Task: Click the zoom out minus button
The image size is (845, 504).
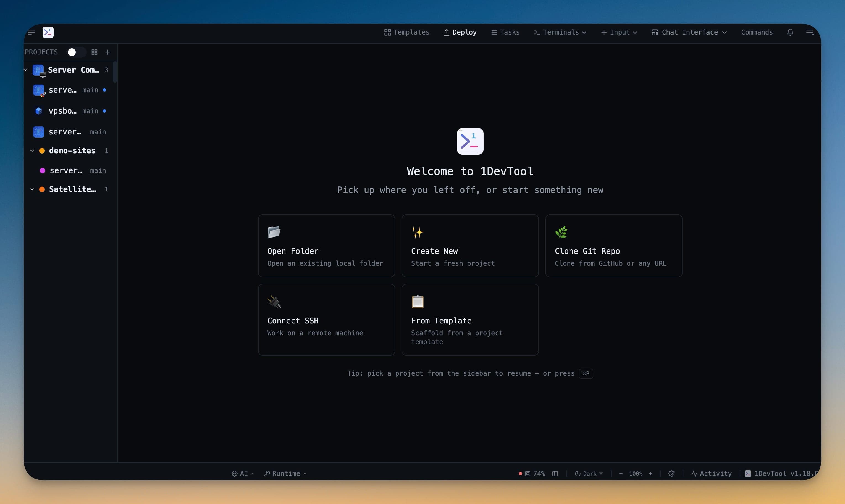Action: [621, 473]
